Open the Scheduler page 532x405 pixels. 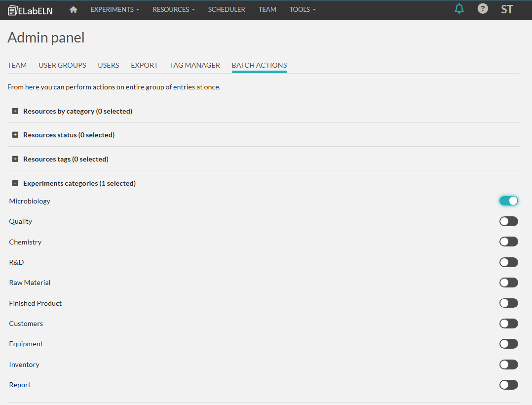tap(227, 9)
